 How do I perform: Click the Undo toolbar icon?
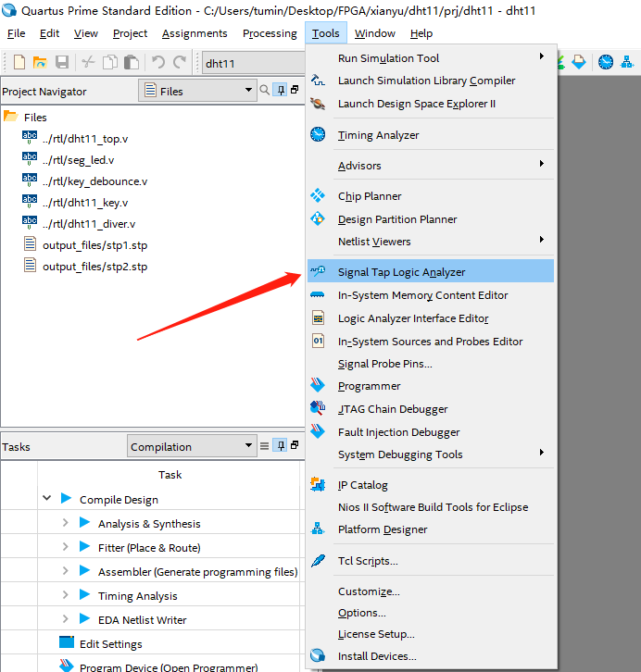point(158,62)
